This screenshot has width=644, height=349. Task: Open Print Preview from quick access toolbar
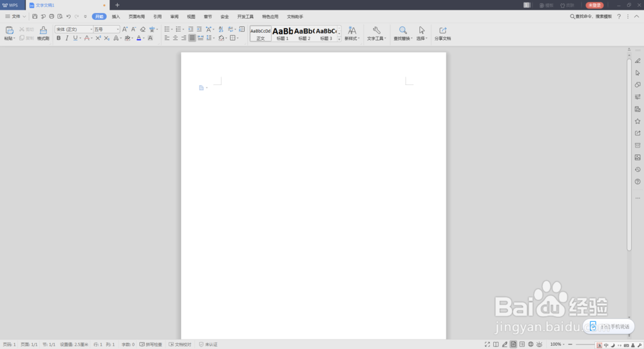(60, 17)
